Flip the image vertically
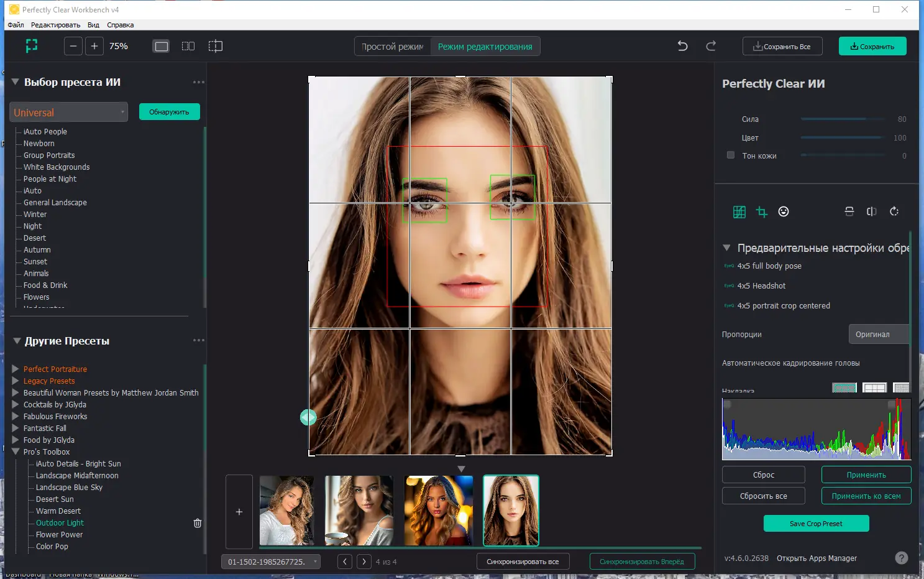 849,211
